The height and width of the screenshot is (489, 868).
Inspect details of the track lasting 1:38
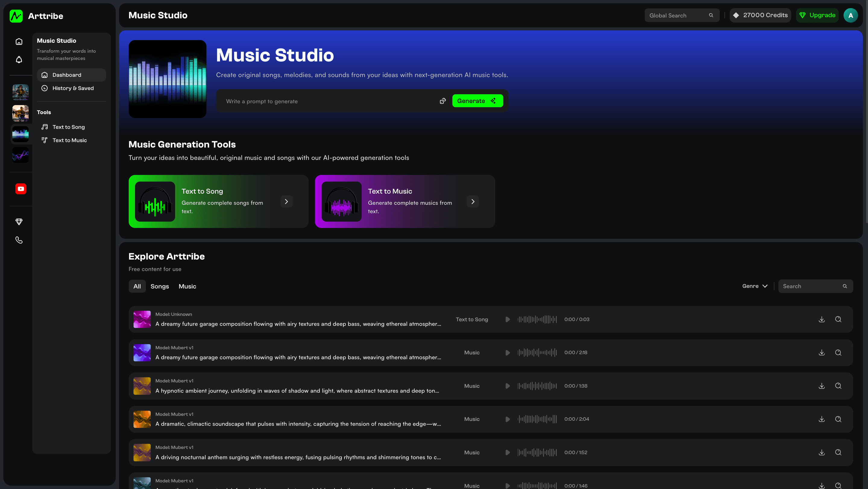point(838,386)
